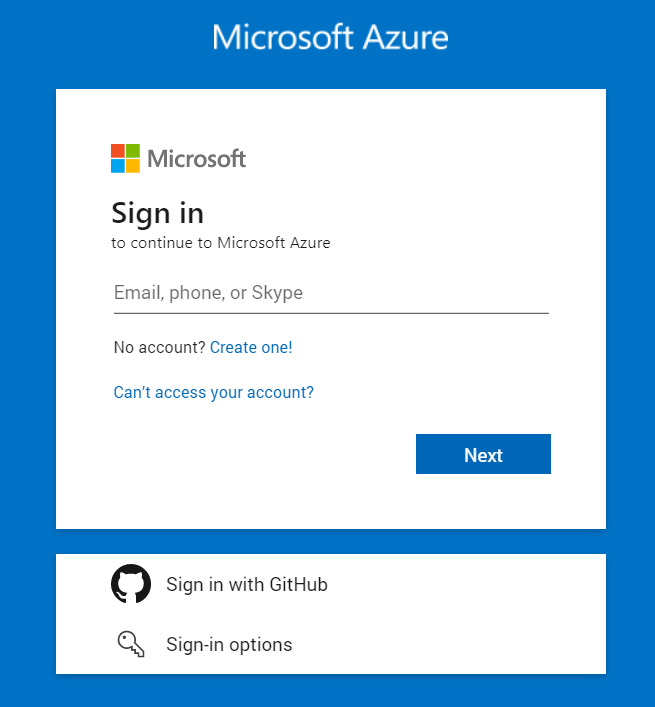This screenshot has height=707, width=655.
Task: Click the blue square of Microsoft logo
Action: (118, 166)
